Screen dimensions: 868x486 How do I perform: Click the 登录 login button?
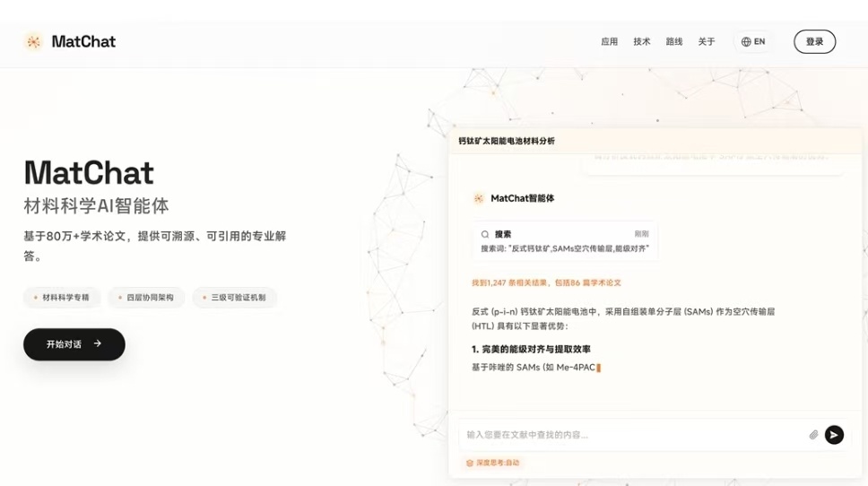click(814, 42)
